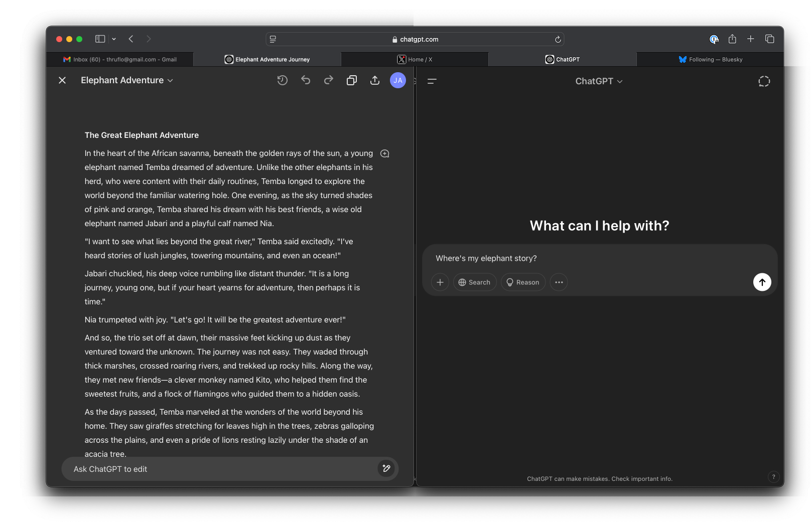This screenshot has width=812, height=524.
Task: Redo the canvas edit
Action: 329,80
